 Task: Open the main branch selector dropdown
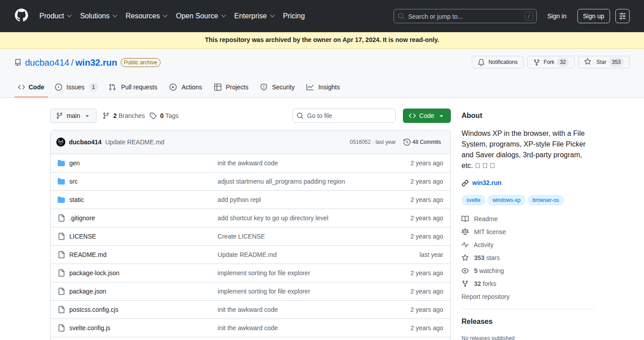[x=73, y=116]
